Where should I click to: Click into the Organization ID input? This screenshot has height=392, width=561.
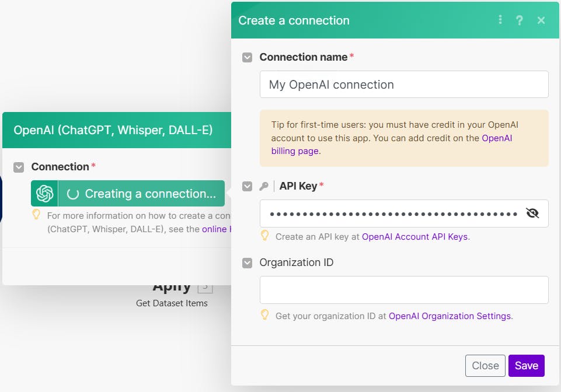coord(404,290)
